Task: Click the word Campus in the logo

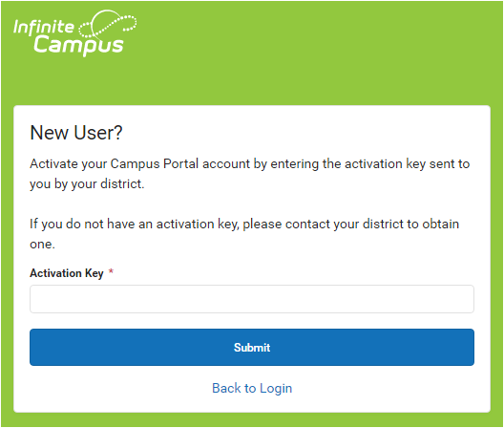Action: tap(78, 45)
